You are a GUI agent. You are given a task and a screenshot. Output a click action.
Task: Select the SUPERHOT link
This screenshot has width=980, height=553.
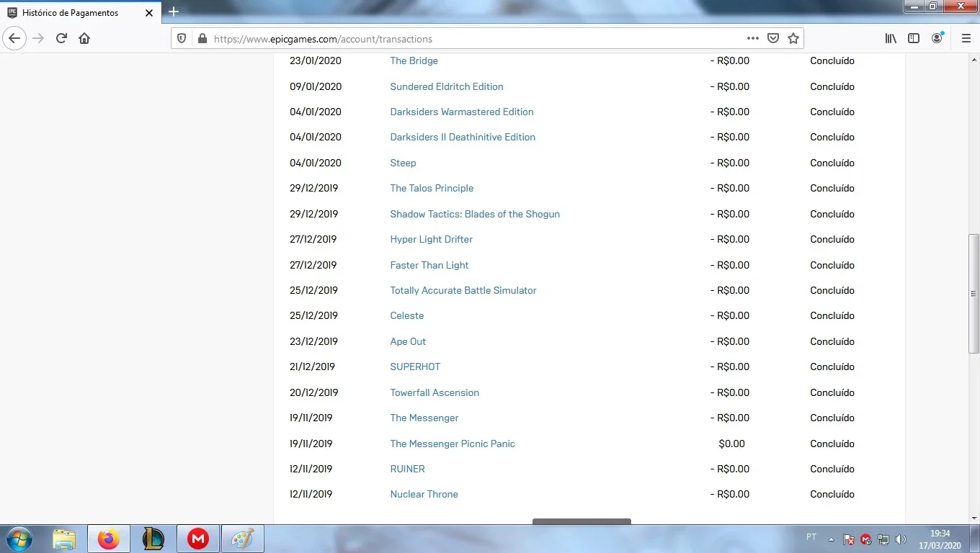415,367
